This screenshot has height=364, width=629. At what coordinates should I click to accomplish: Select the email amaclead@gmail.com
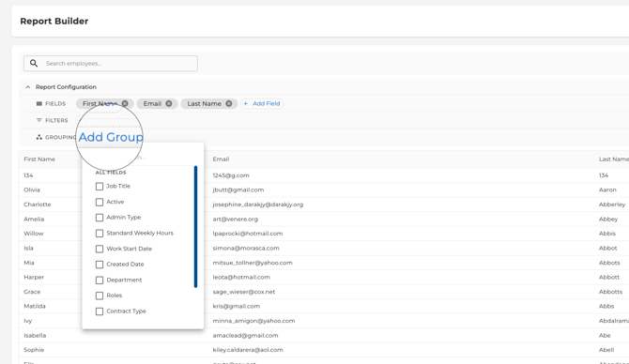point(246,336)
